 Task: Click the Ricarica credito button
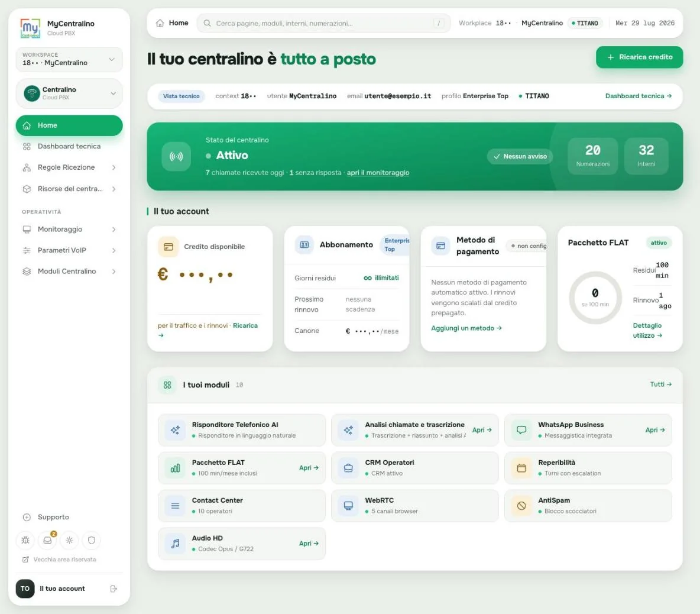639,57
